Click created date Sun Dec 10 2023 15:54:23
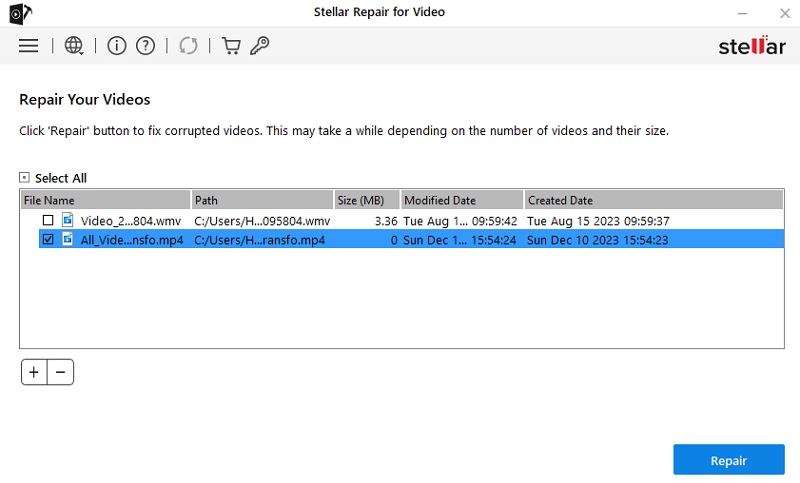 pos(597,240)
